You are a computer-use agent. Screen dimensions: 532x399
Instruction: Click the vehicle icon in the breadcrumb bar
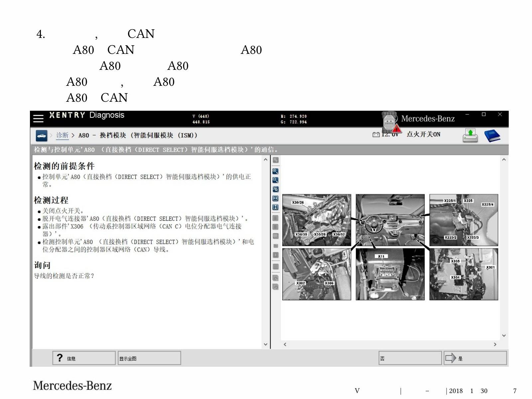[42, 136]
